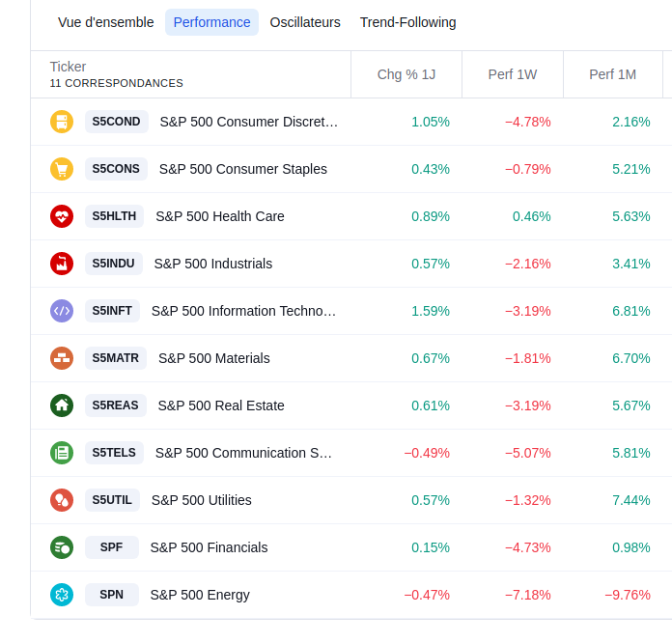The width and height of the screenshot is (672, 643).
Task: Click the Communication Services green icon
Action: point(62,453)
